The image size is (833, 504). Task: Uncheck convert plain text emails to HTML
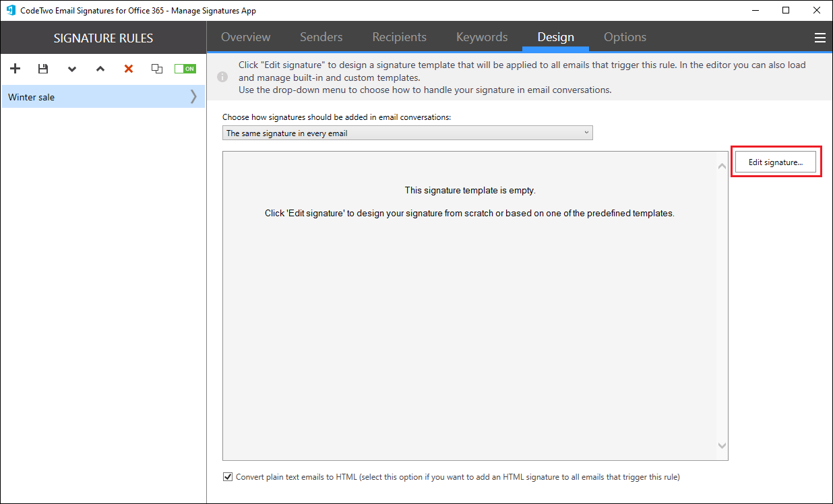click(228, 476)
